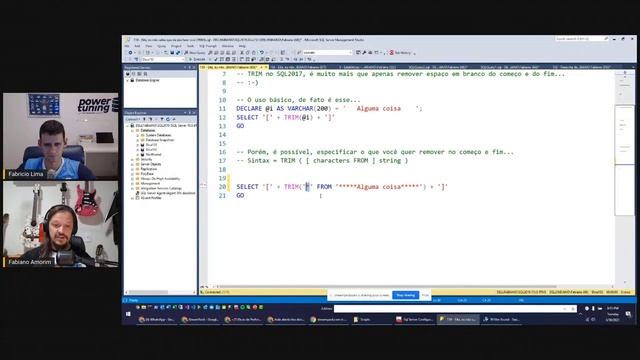
Task: Click the Windows Start button
Action: coord(128,314)
